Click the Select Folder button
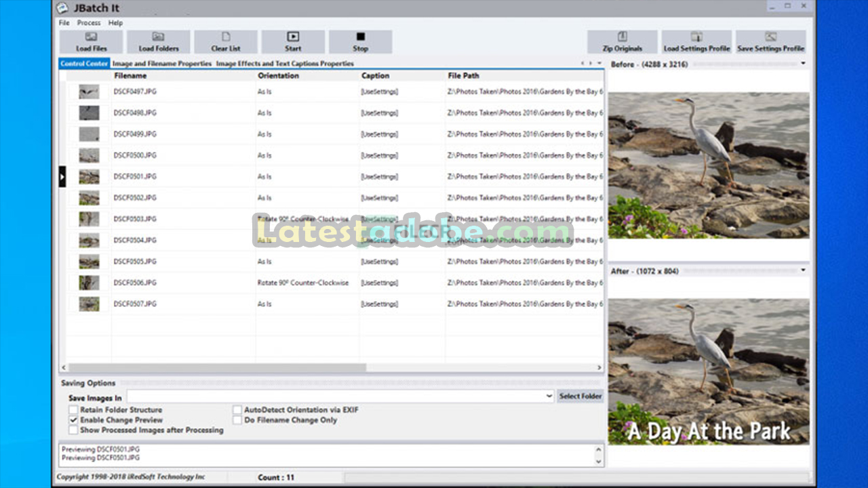 (580, 396)
